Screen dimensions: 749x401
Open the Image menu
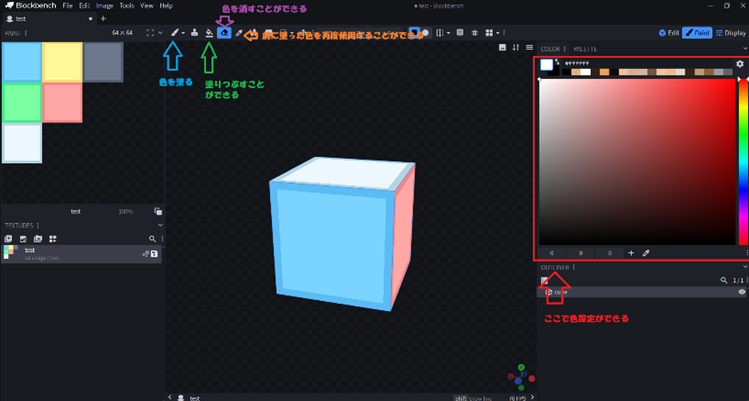click(x=104, y=6)
